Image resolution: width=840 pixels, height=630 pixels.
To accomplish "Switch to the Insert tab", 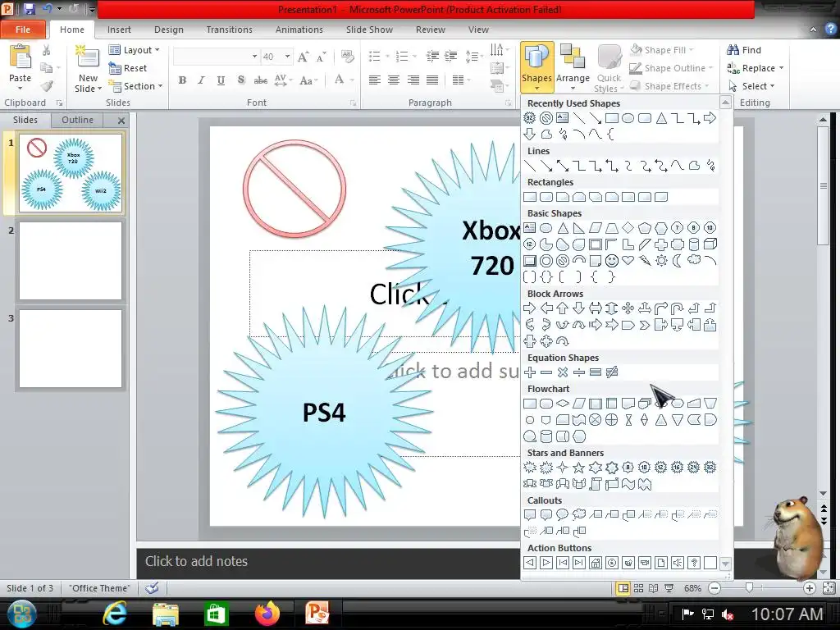I will [119, 30].
